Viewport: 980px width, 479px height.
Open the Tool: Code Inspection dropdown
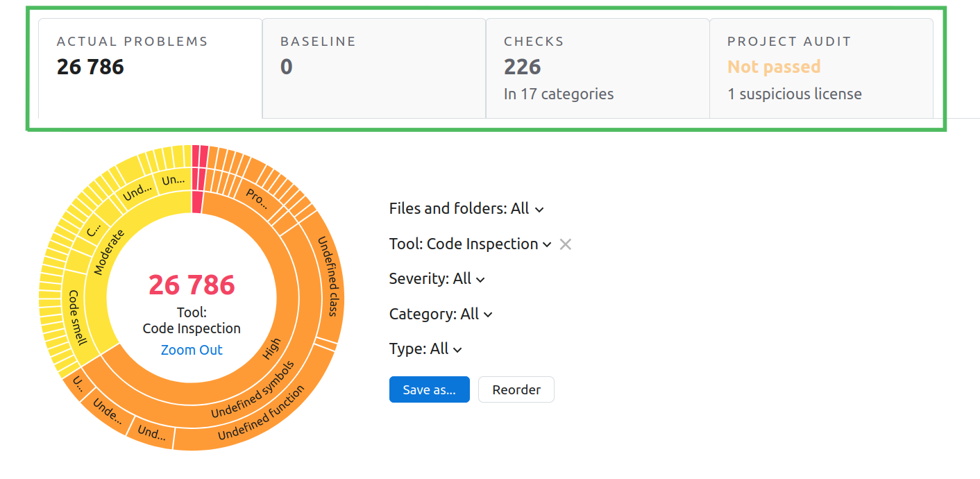pyautogui.click(x=471, y=244)
